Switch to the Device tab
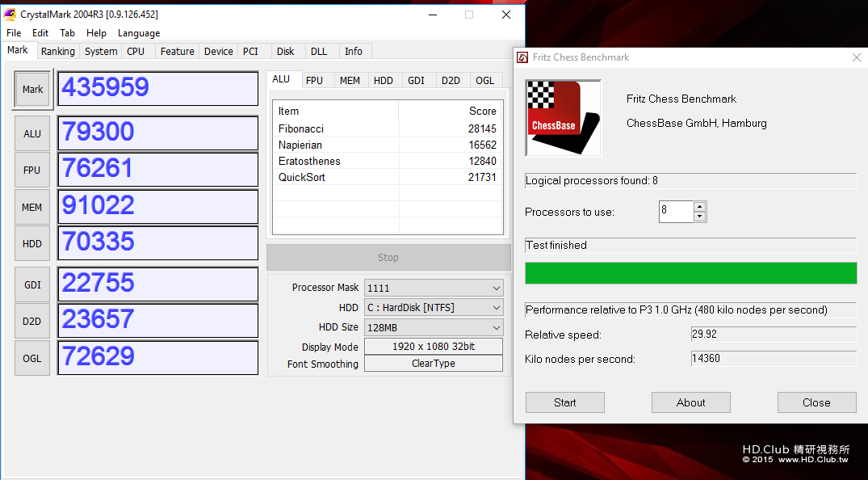The width and height of the screenshot is (868, 480). pyautogui.click(x=219, y=52)
